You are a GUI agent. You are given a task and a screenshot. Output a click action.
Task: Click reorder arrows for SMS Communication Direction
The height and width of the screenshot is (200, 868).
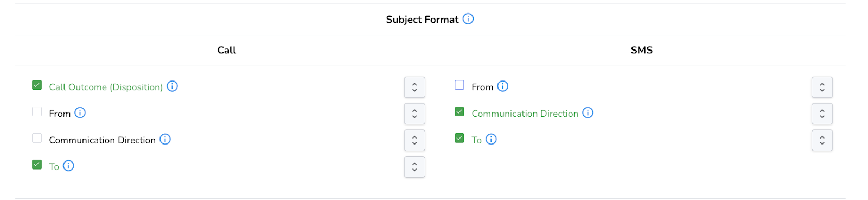click(822, 114)
